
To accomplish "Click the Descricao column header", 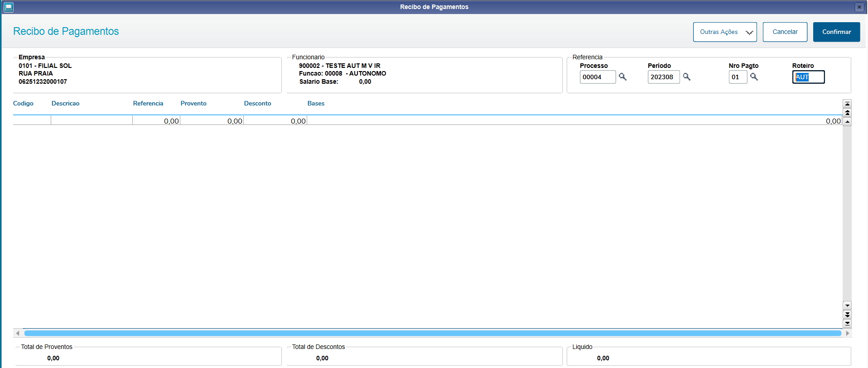I will 65,104.
